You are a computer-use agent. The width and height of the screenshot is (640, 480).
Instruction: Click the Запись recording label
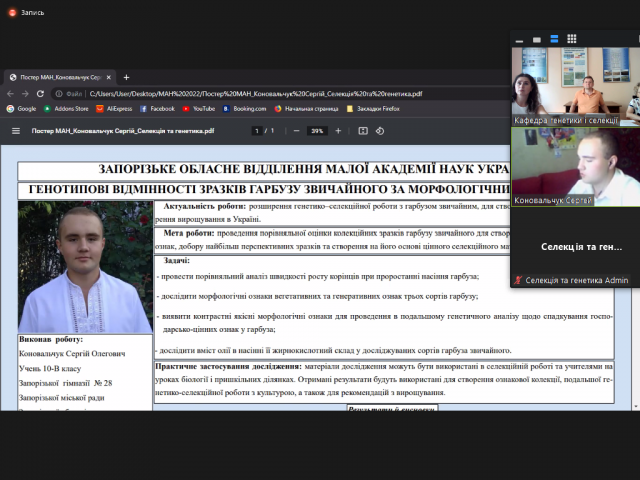pyautogui.click(x=32, y=13)
